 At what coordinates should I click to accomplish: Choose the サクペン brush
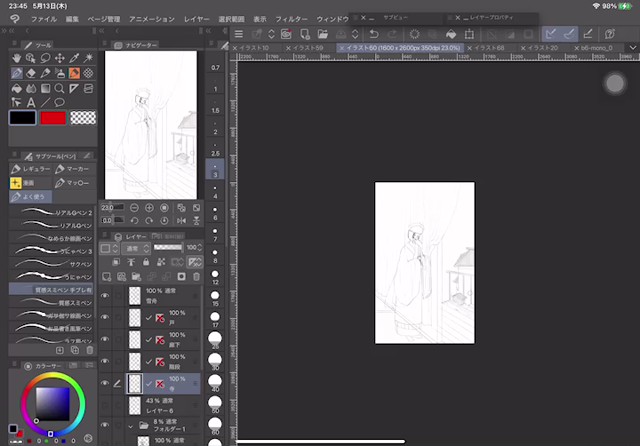click(51, 264)
